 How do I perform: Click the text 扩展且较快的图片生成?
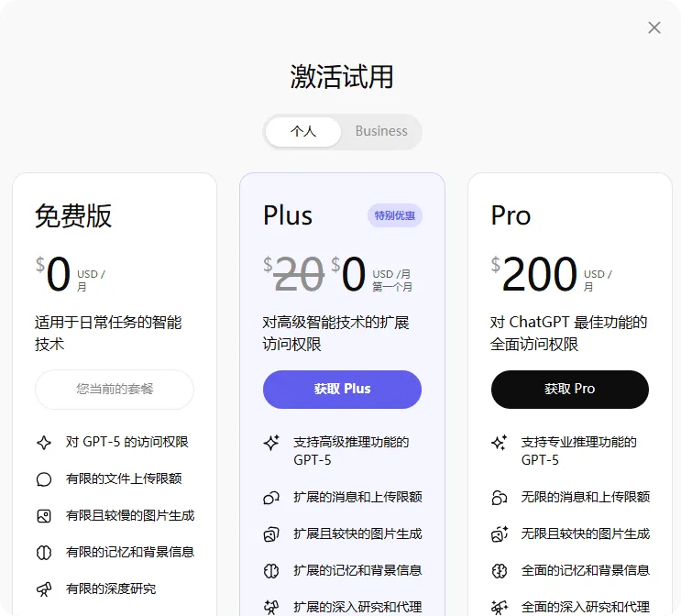pos(357,533)
